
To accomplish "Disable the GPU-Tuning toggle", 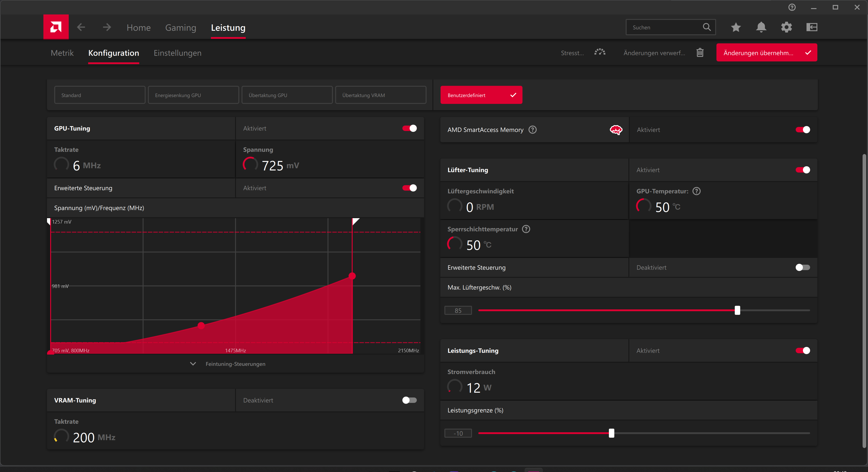I will tap(409, 128).
